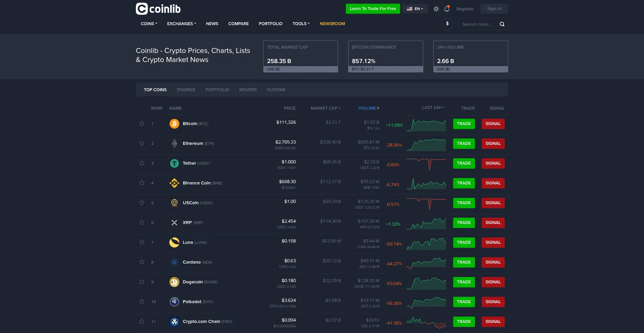This screenshot has height=333, width=644.
Task: Star Binance Coin as favorite
Action: pyautogui.click(x=142, y=183)
